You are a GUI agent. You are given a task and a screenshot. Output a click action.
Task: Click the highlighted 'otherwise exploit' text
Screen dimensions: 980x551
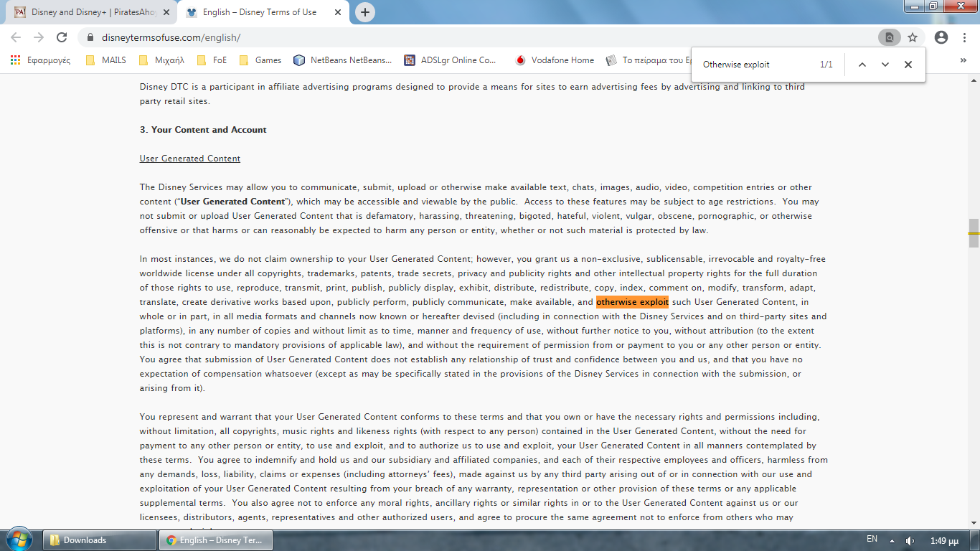click(x=632, y=302)
